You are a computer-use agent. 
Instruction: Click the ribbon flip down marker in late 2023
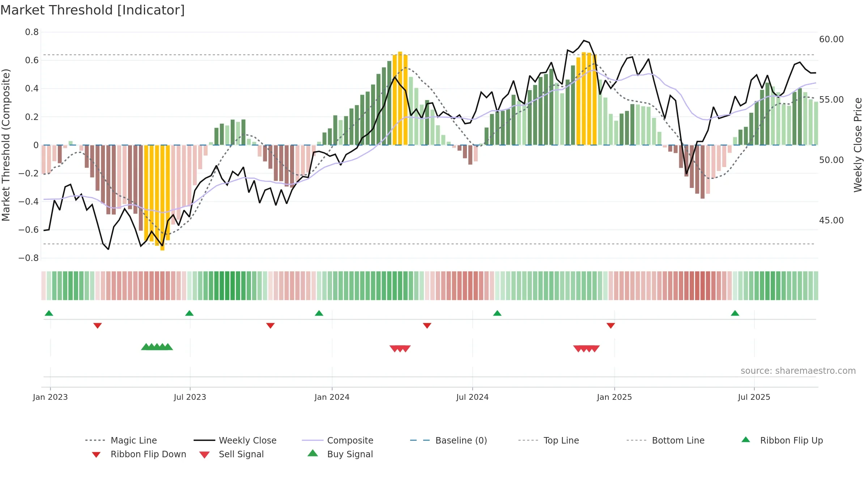(x=270, y=326)
